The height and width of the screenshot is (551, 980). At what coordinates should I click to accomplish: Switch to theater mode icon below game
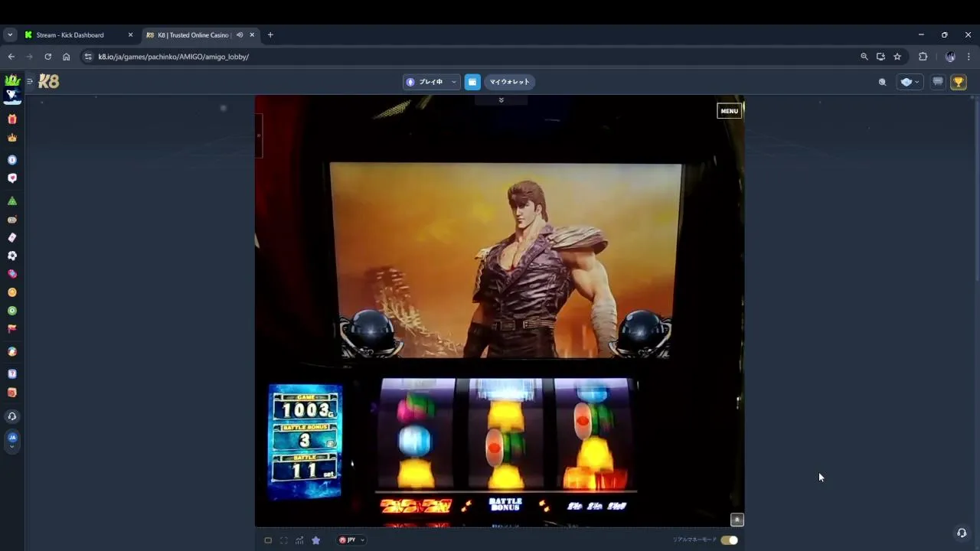(x=268, y=540)
